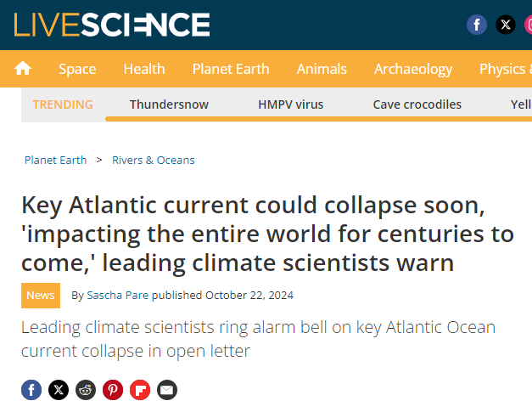This screenshot has height=412, width=532.
Task: Open Live Science X profile in header
Action: 506,25
